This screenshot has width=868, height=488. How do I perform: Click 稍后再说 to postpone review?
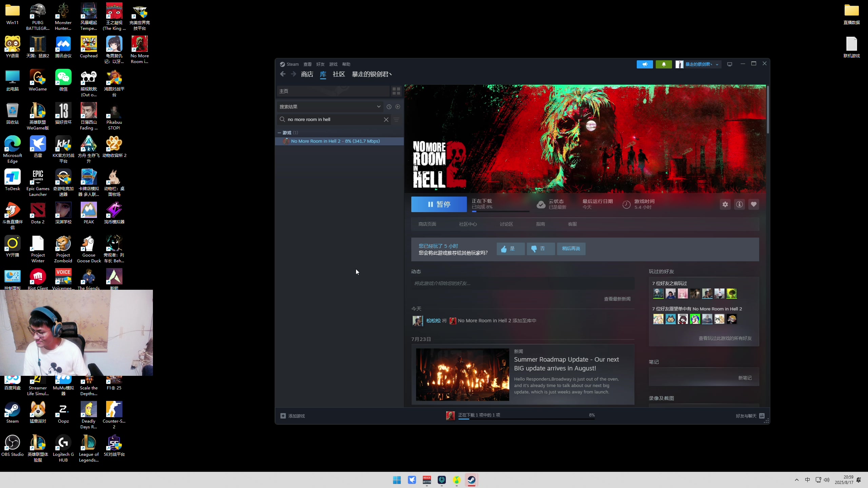tap(571, 249)
